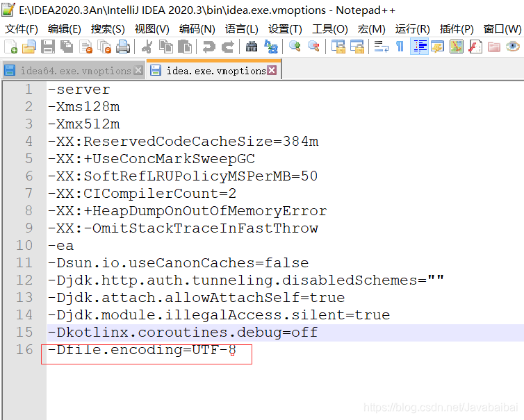Click the ReservedCodeCacheSize=384m line
Viewport: 524px width, 420px height.
183,142
